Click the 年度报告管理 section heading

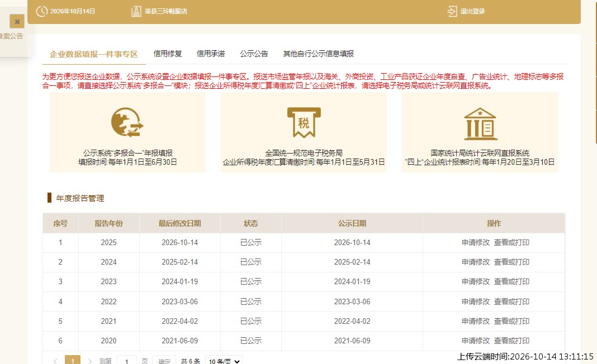pyautogui.click(x=80, y=198)
